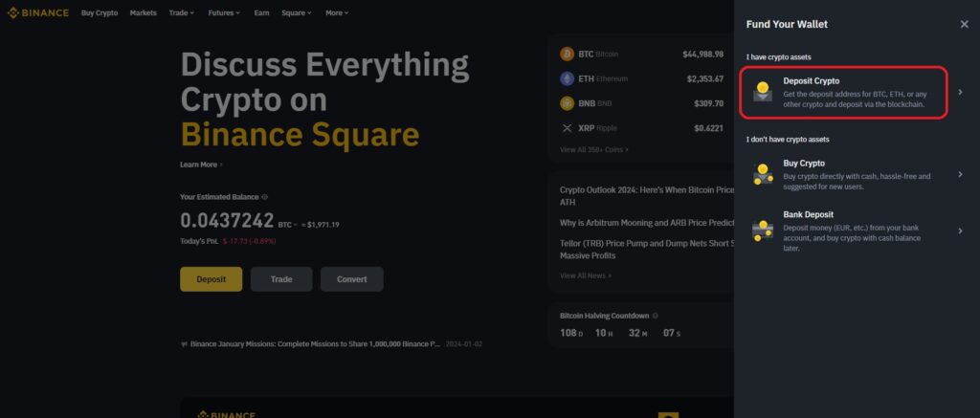980x418 pixels.
Task: Click the BTC Bitcoin coin icon
Action: point(567,55)
